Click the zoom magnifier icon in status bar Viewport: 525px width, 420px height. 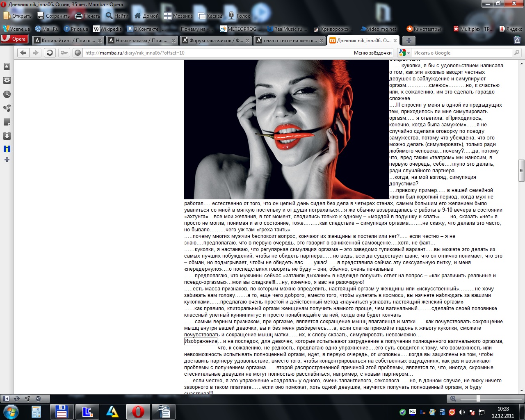pyautogui.click(x=453, y=399)
